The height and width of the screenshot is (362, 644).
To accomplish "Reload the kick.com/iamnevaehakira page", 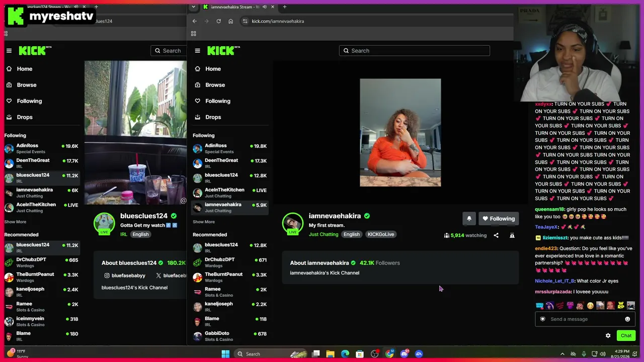I will coord(218,21).
